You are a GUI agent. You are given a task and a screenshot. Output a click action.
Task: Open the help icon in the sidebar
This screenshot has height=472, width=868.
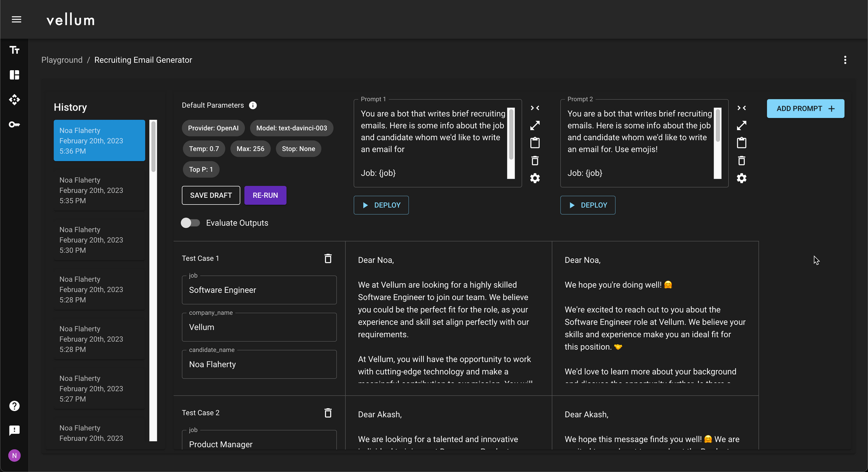point(14,406)
